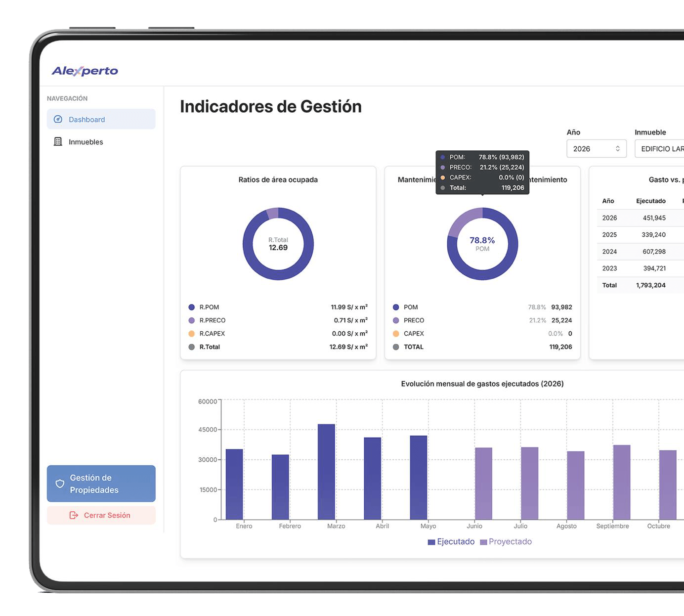Click the 11.99 S/ x m² value
The width and height of the screenshot is (684, 616).
(349, 307)
